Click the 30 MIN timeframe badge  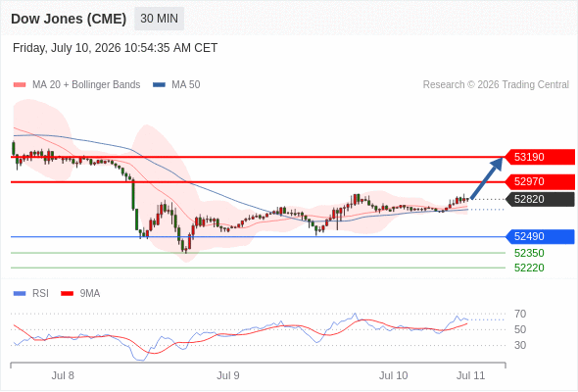click(159, 19)
